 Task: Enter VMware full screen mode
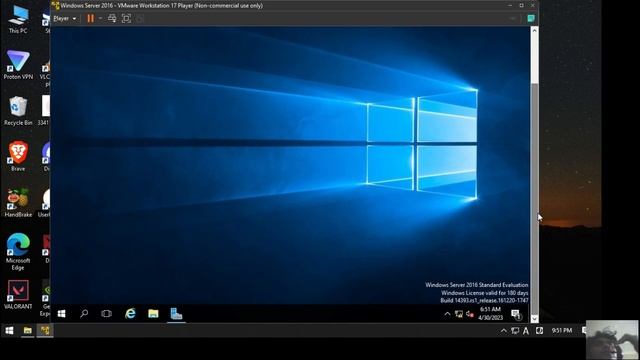click(127, 18)
